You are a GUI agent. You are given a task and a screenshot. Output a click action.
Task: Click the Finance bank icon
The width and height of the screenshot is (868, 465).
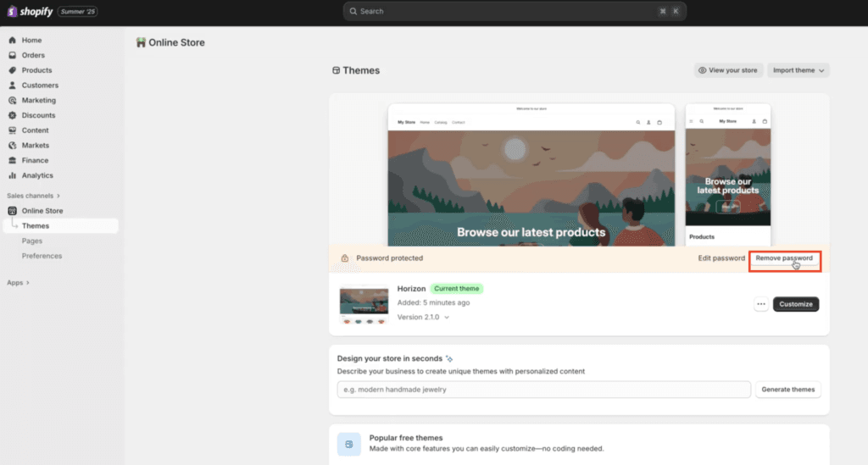tap(12, 160)
